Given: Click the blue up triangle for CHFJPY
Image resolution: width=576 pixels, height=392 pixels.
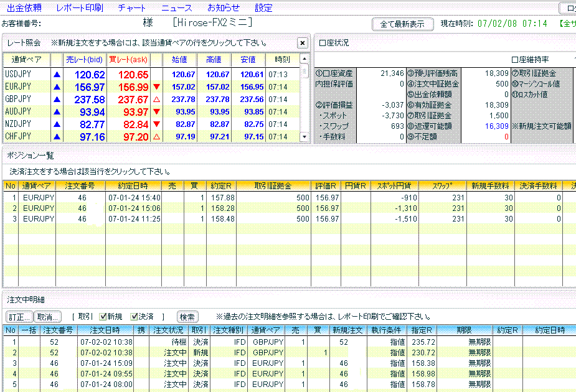Looking at the screenshot, I should 57,137.
